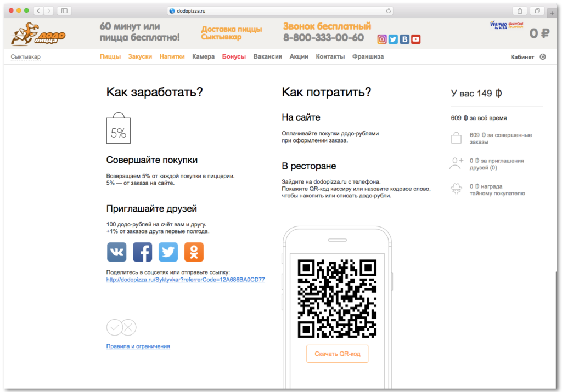Click the Как заработать? heading
Viewport: 562px width, 392px height.
(154, 92)
